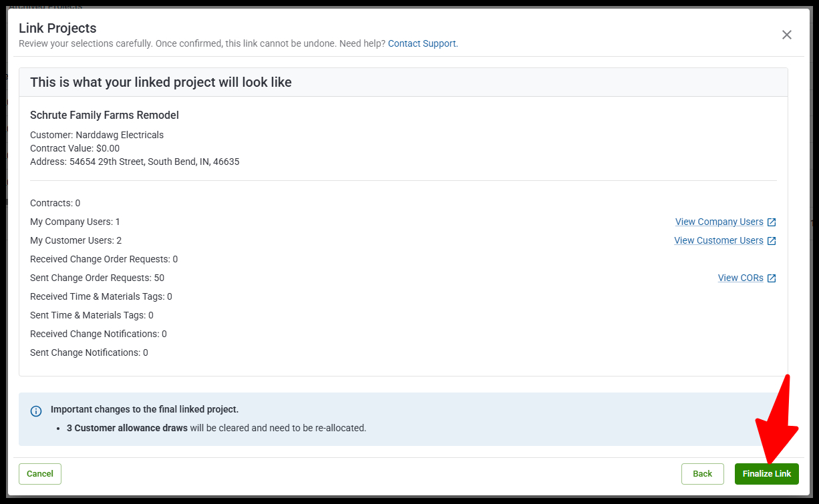
Task: Click the info icon in the blue notice
Action: [x=36, y=411]
